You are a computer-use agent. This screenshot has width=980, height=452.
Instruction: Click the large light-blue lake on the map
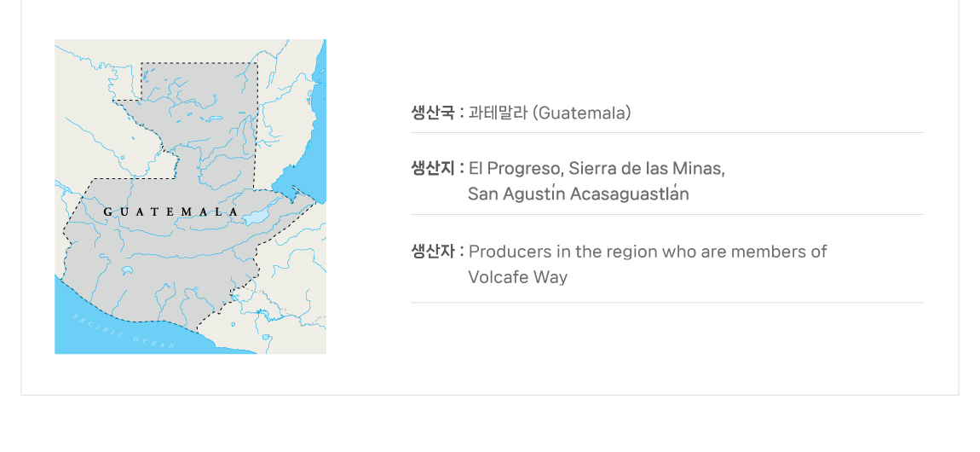coord(257,217)
